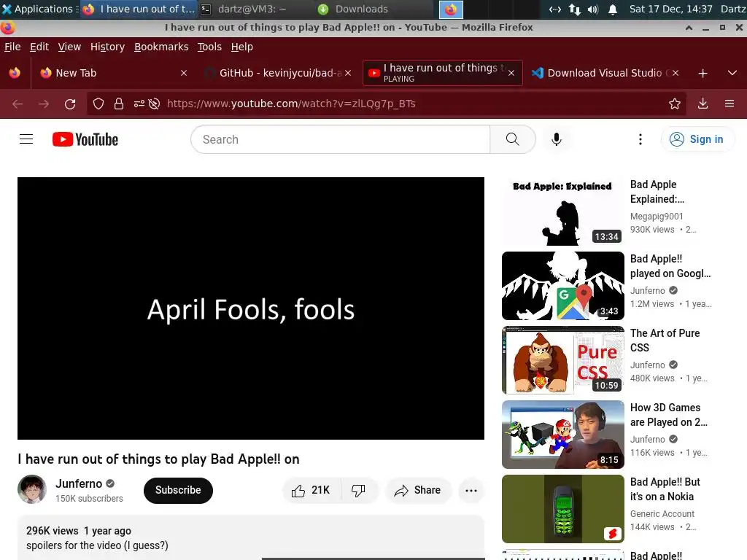
Task: Open Firefox downloads panel
Action: (x=703, y=104)
